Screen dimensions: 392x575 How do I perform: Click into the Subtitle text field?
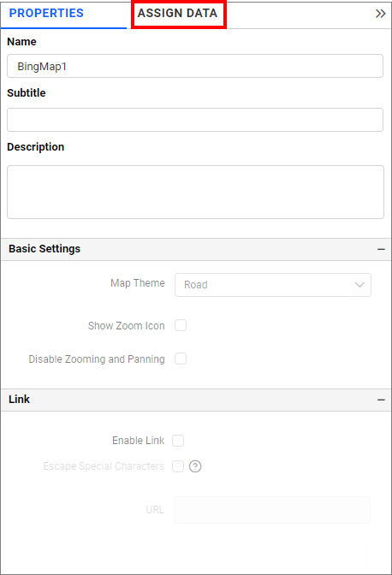(x=195, y=120)
